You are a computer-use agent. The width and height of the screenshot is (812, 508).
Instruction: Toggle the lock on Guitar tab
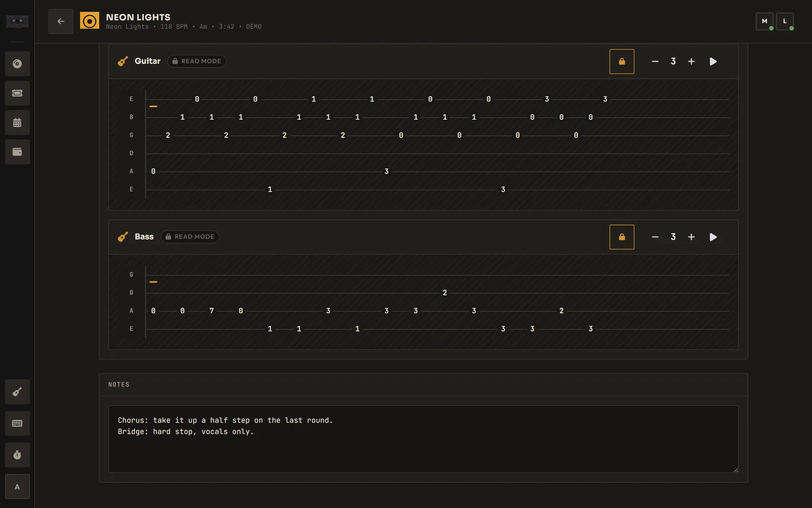point(622,61)
